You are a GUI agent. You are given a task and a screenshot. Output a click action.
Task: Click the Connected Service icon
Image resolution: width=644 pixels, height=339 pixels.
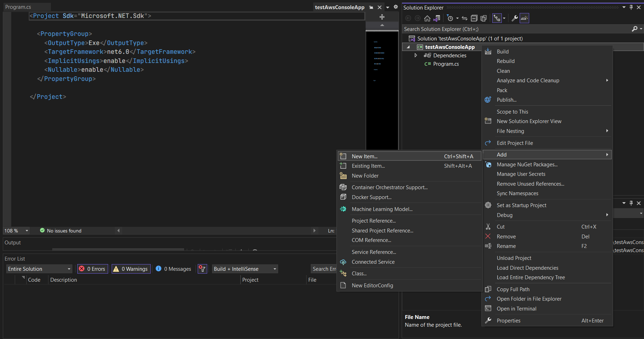343,262
